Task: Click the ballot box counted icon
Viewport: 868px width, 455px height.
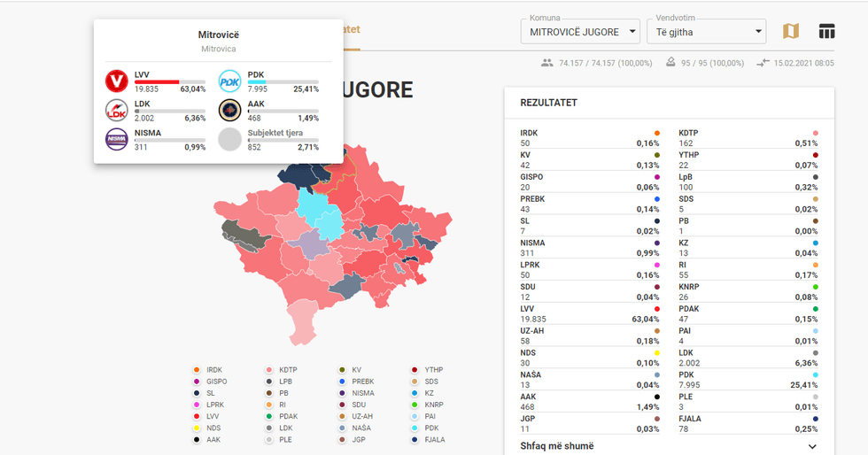Action: [x=671, y=63]
